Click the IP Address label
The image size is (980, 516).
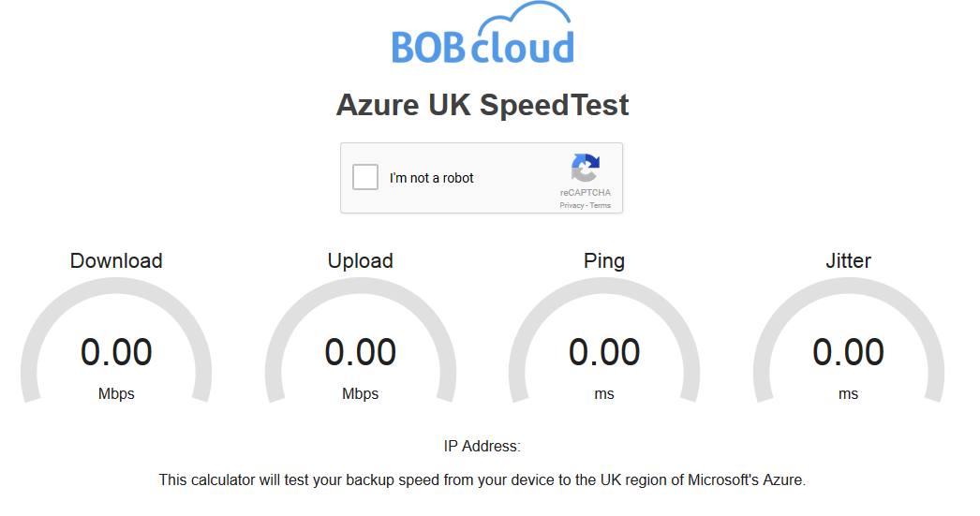(482, 446)
